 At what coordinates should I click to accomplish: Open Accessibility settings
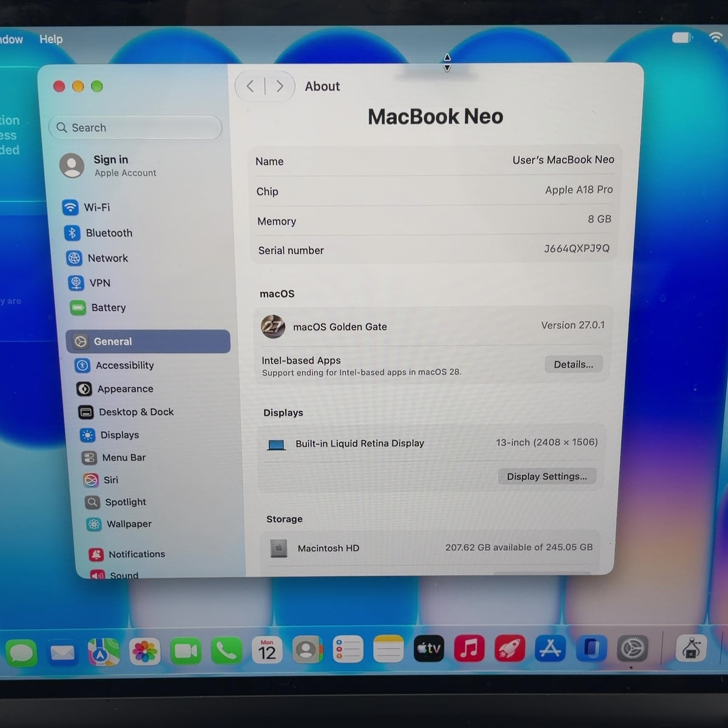115,365
